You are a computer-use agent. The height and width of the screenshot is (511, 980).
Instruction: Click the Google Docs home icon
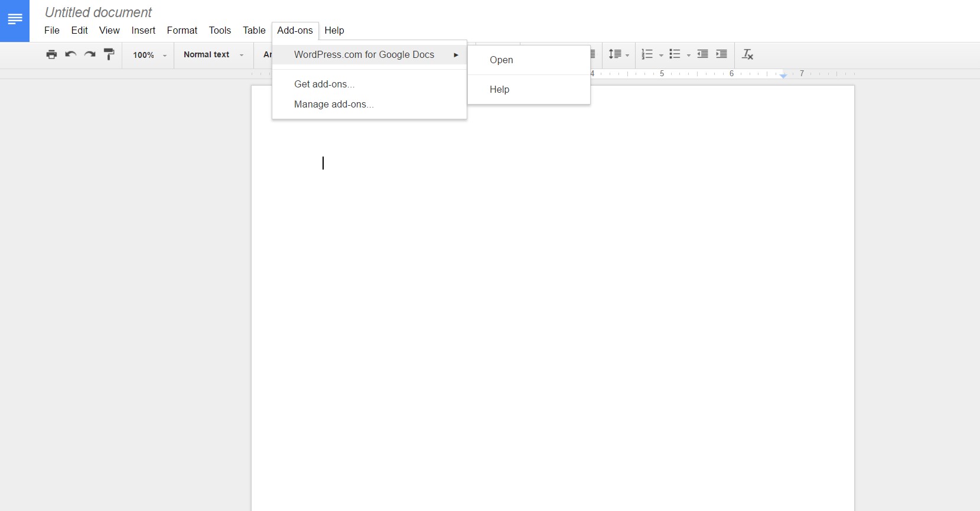coord(15,21)
